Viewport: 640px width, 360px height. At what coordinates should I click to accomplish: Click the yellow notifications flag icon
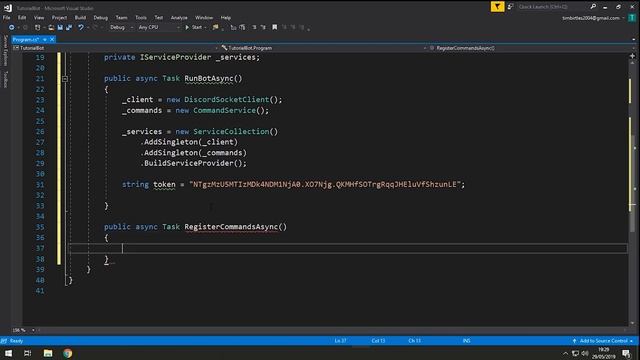coord(497,7)
